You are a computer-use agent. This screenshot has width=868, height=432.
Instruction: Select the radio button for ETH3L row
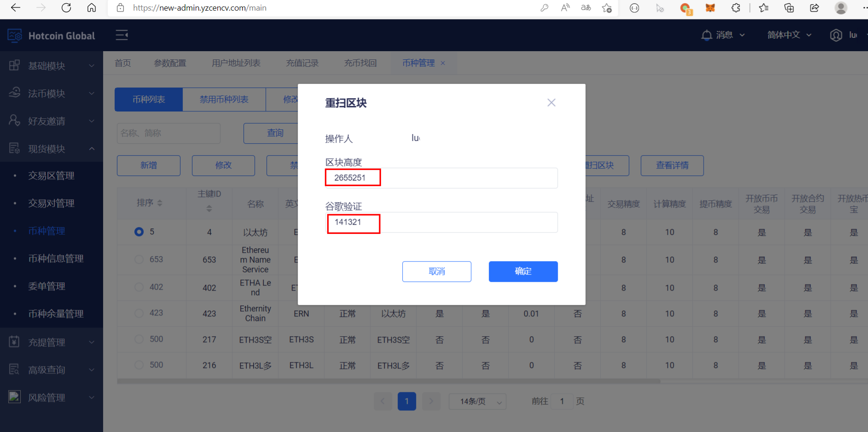tap(139, 365)
